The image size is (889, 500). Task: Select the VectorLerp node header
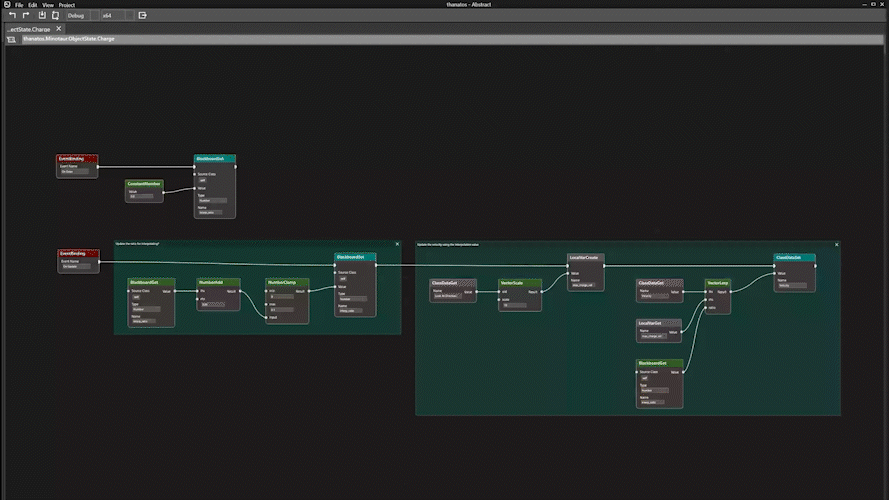[x=718, y=283]
